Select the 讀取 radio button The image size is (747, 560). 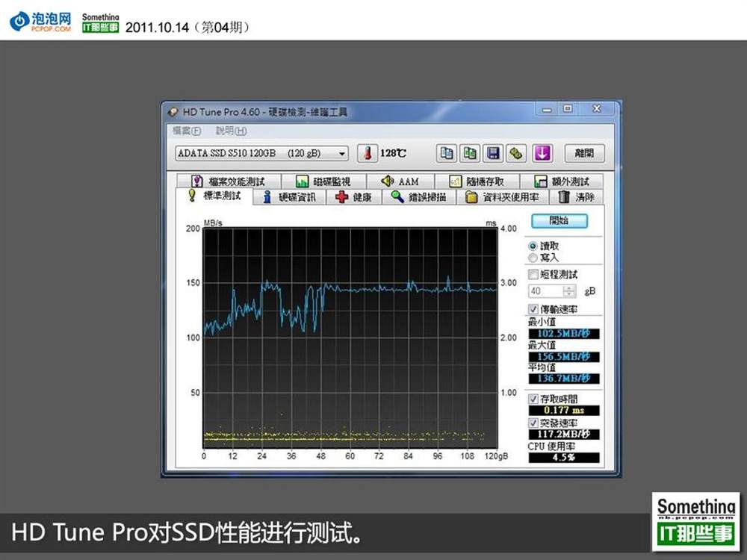tap(533, 246)
